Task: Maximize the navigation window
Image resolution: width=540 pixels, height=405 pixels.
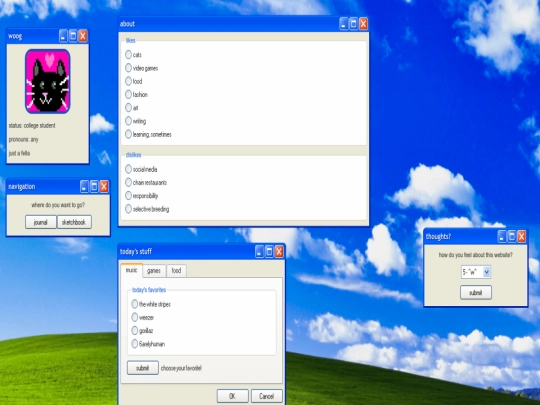Action: (x=94, y=186)
